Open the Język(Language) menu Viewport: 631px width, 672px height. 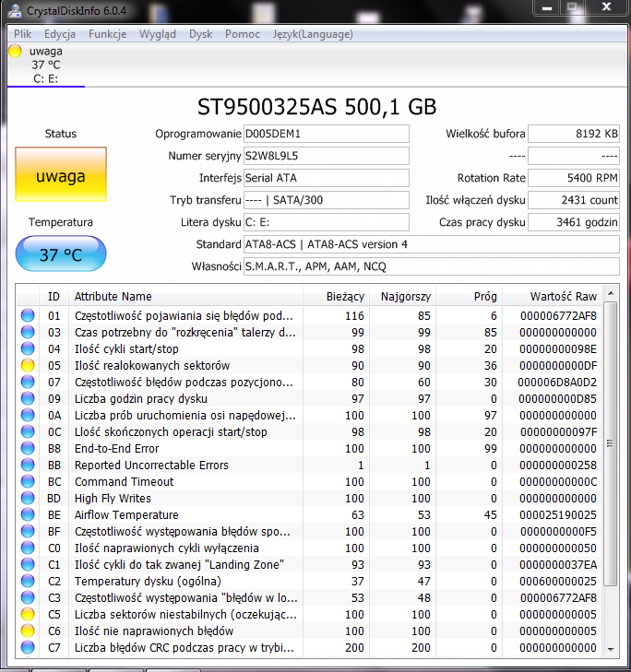313,34
